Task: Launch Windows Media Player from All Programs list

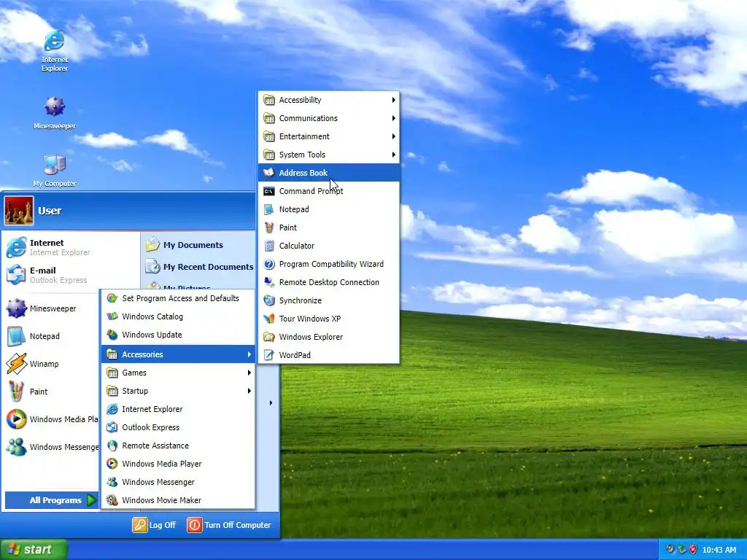Action: [178, 464]
